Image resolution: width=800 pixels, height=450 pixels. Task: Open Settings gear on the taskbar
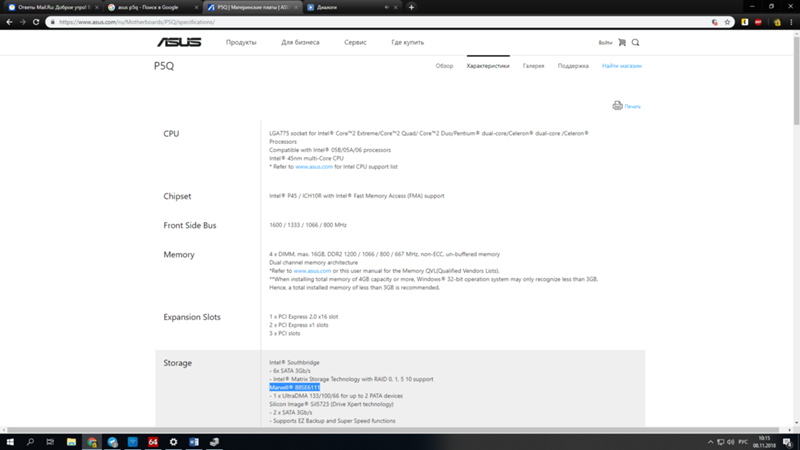(x=173, y=442)
